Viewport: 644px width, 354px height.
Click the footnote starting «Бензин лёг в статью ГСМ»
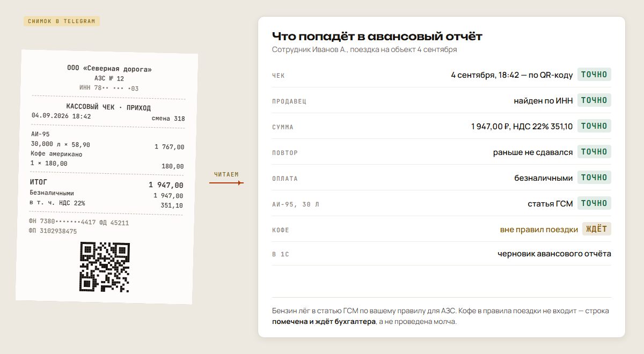pos(441,316)
